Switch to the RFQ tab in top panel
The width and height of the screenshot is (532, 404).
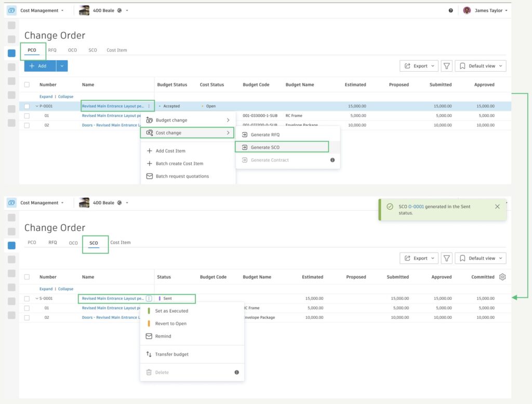(x=52, y=50)
